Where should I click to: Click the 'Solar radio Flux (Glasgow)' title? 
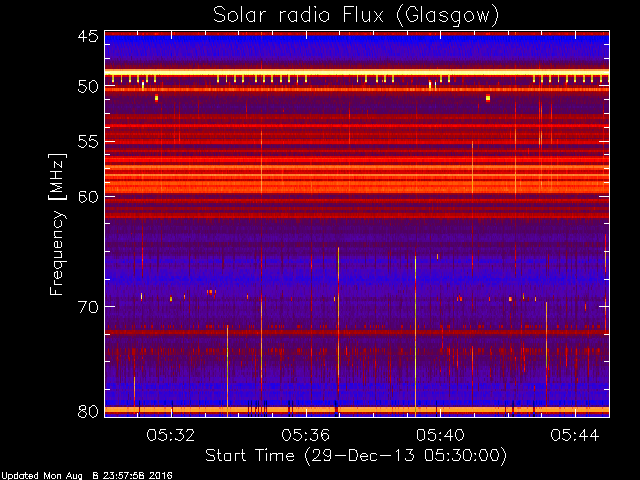point(356,16)
